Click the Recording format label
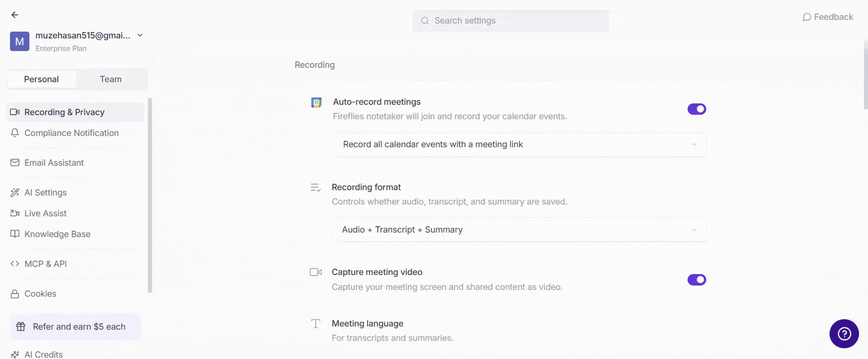Screen dimensions: 868x359 pyautogui.click(x=366, y=187)
